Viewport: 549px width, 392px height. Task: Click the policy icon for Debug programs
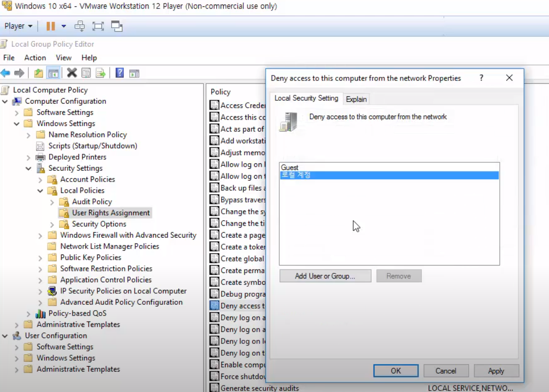214,294
